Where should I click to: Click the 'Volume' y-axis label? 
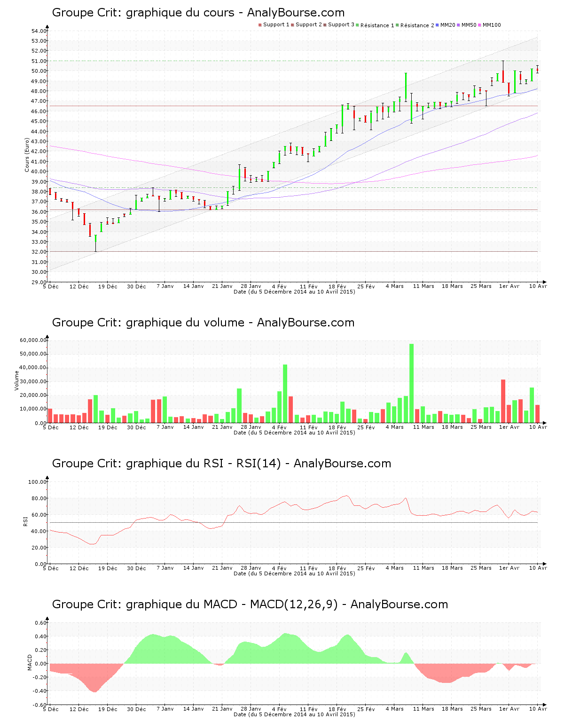click(17, 380)
